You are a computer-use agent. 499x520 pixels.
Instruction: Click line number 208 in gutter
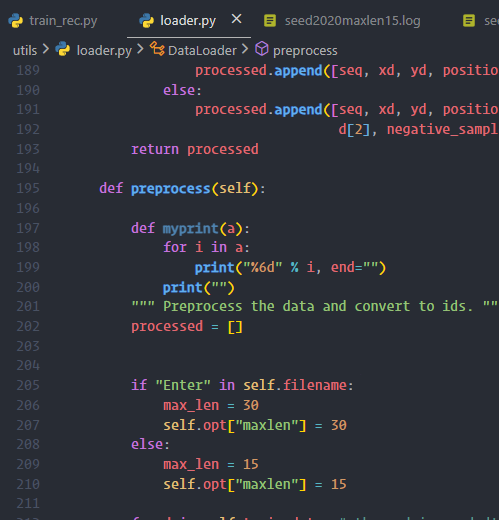[28, 444]
